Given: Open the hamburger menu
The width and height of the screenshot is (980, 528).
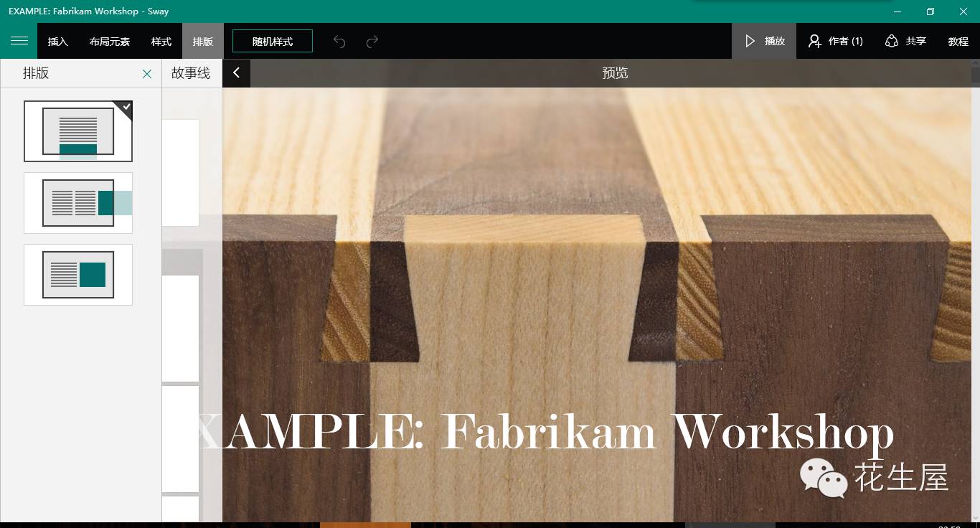Looking at the screenshot, I should click(19, 41).
